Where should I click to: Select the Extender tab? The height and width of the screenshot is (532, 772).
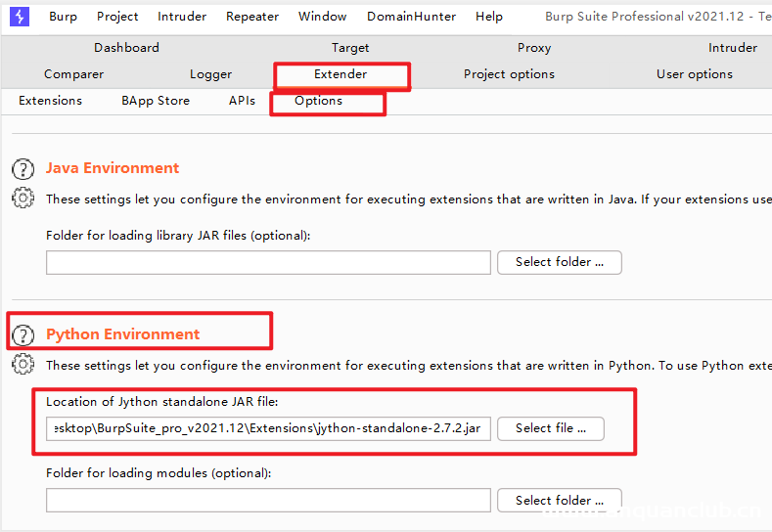click(x=341, y=74)
